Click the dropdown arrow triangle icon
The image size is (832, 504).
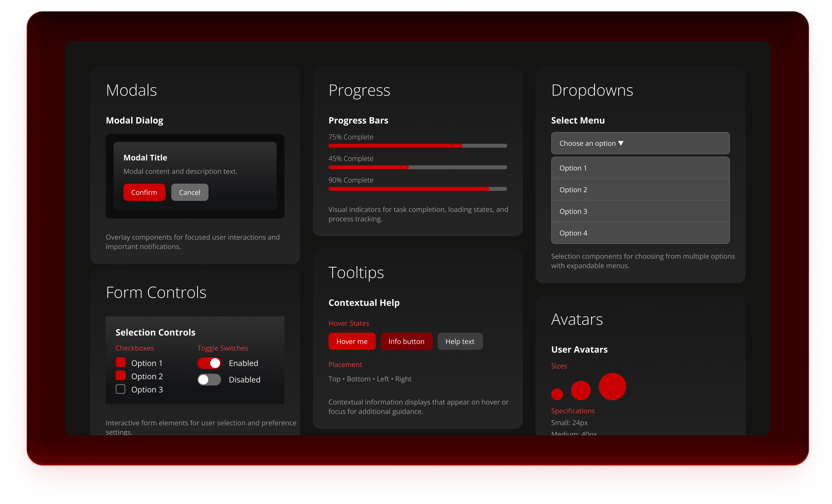[x=620, y=143]
